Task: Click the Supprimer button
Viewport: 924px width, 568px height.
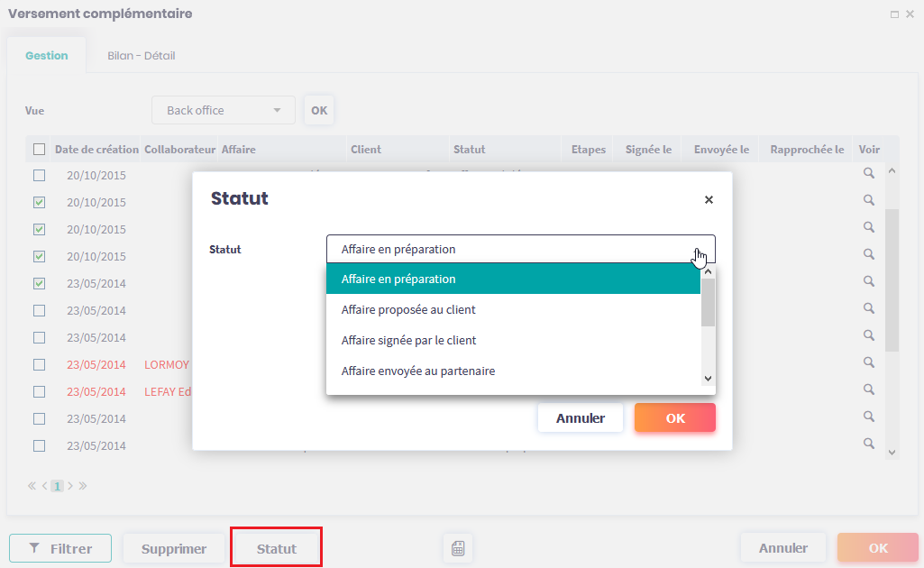Action: pyautogui.click(x=174, y=548)
